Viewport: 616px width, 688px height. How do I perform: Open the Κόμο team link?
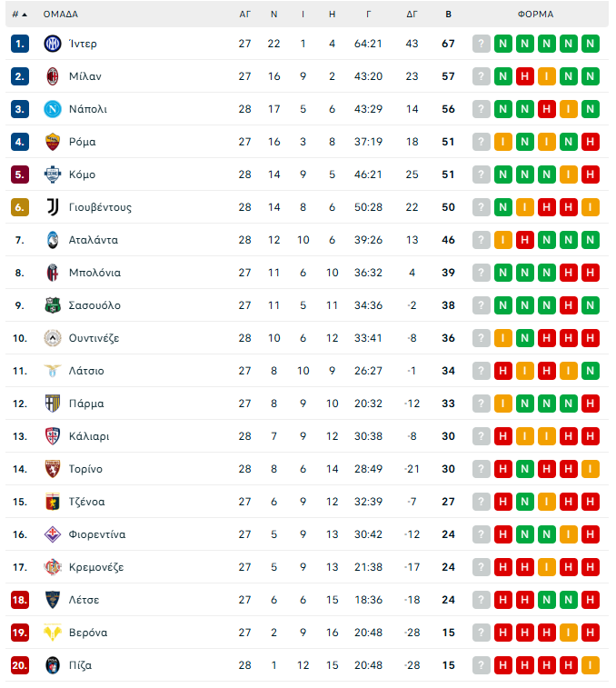82,174
